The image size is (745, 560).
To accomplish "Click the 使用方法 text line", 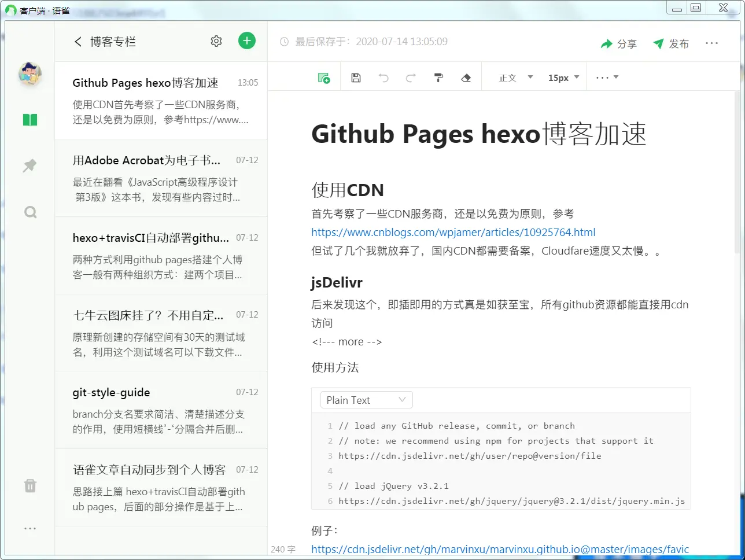I will (335, 367).
